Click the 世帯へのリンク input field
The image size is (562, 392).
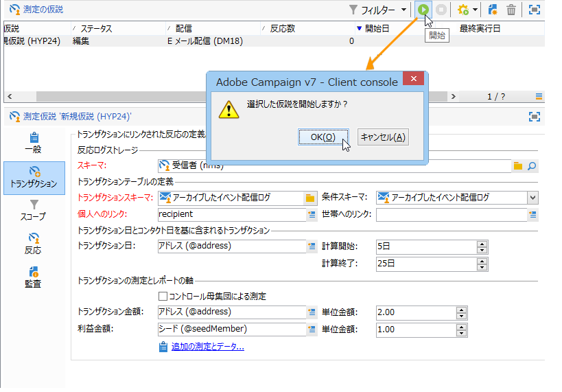(x=452, y=214)
